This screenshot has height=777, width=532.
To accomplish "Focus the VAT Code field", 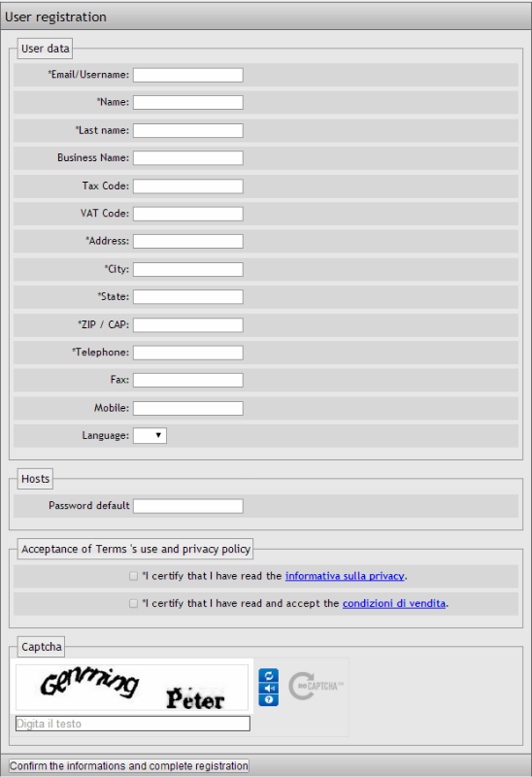I will coord(188,214).
